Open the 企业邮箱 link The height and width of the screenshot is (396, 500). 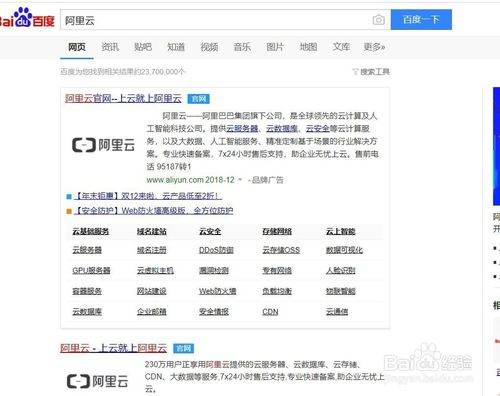pyautogui.click(x=152, y=312)
